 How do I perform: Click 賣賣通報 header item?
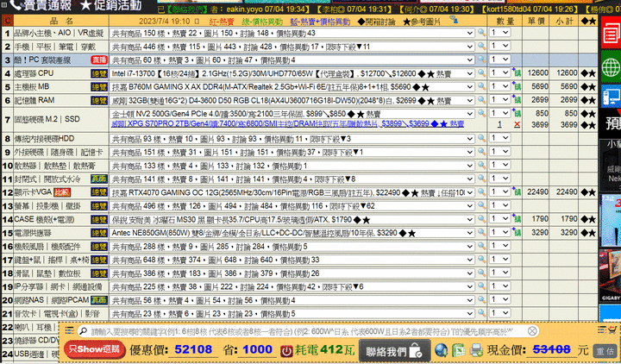41,5
